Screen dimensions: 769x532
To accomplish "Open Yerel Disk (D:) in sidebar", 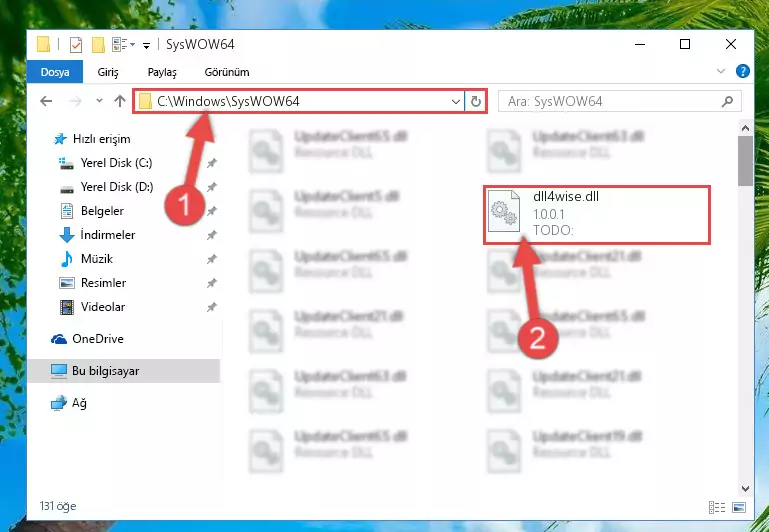I will tap(117, 187).
